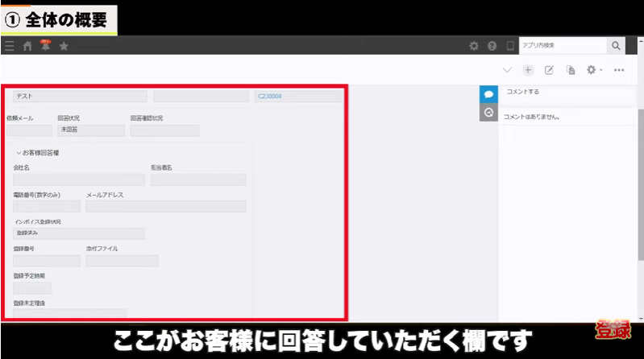
Task: Click the コメントはありません。 text
Action: (x=531, y=117)
